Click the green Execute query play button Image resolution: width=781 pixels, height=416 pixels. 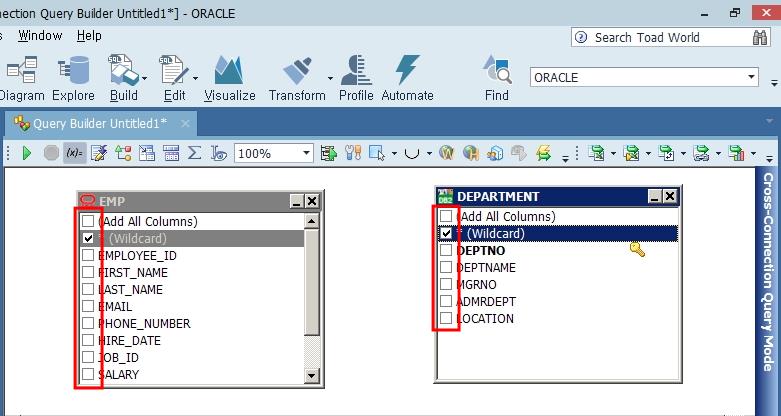click(x=27, y=153)
